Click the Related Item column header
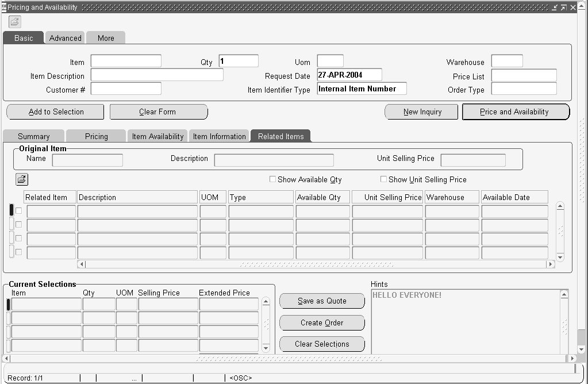Viewport: 588px width, 384px height. tap(50, 197)
